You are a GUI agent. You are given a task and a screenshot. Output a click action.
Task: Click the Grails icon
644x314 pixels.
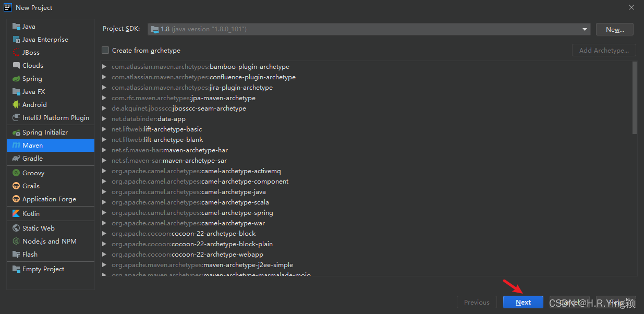tap(16, 186)
